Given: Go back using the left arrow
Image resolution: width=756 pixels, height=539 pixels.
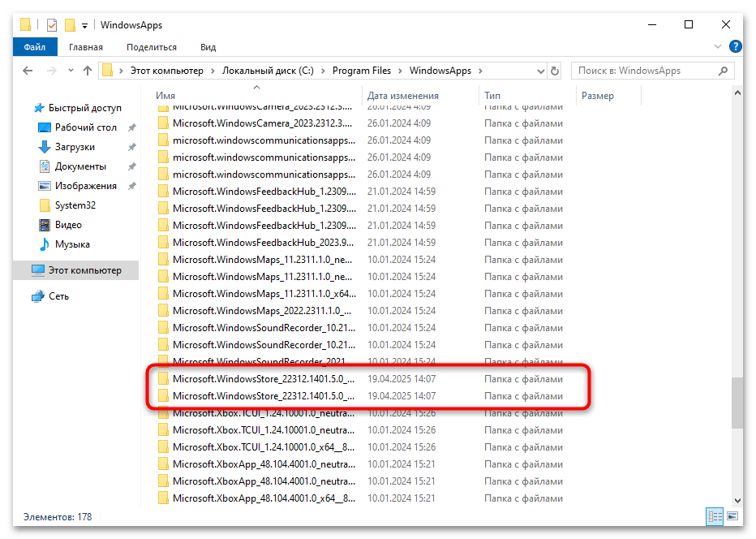Looking at the screenshot, I should [x=28, y=71].
